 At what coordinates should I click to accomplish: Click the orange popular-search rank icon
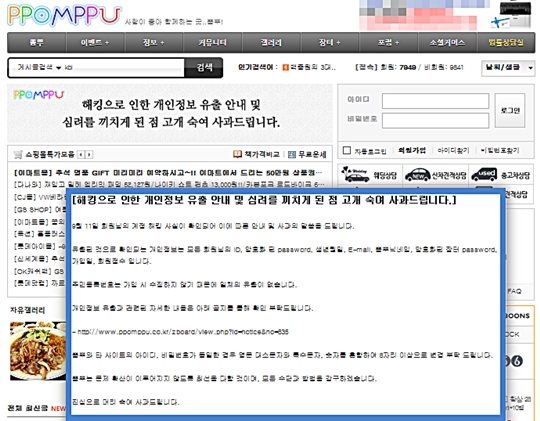(285, 68)
